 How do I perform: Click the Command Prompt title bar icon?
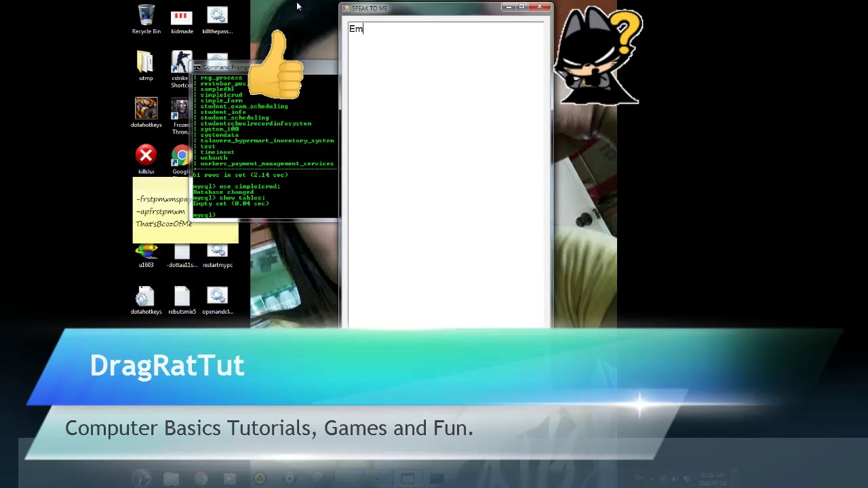coord(197,67)
